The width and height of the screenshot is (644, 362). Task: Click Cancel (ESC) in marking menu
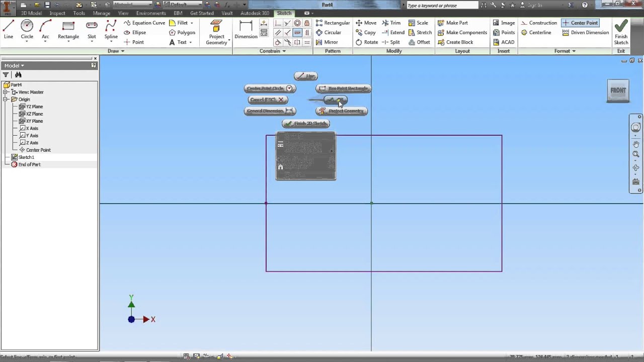pos(267,100)
